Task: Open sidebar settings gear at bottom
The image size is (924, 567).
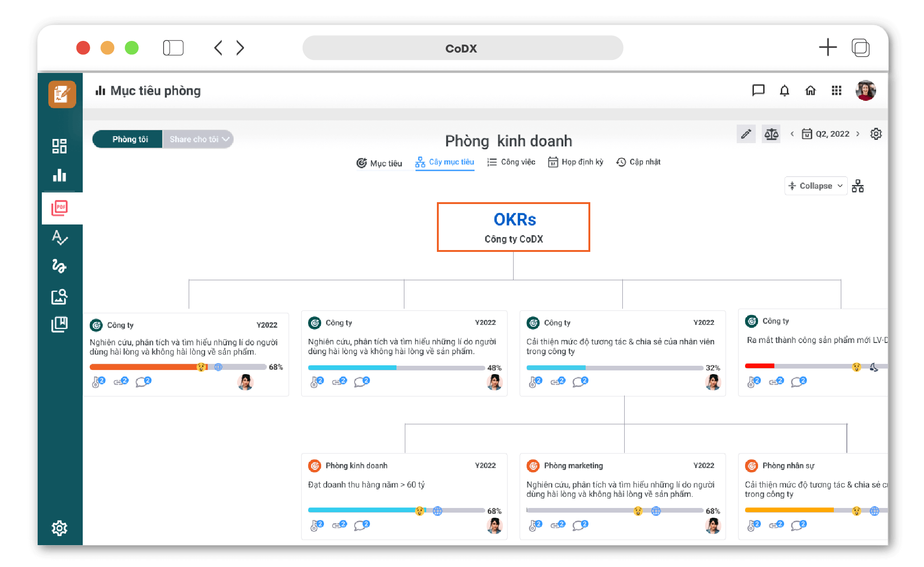Action: point(59,528)
